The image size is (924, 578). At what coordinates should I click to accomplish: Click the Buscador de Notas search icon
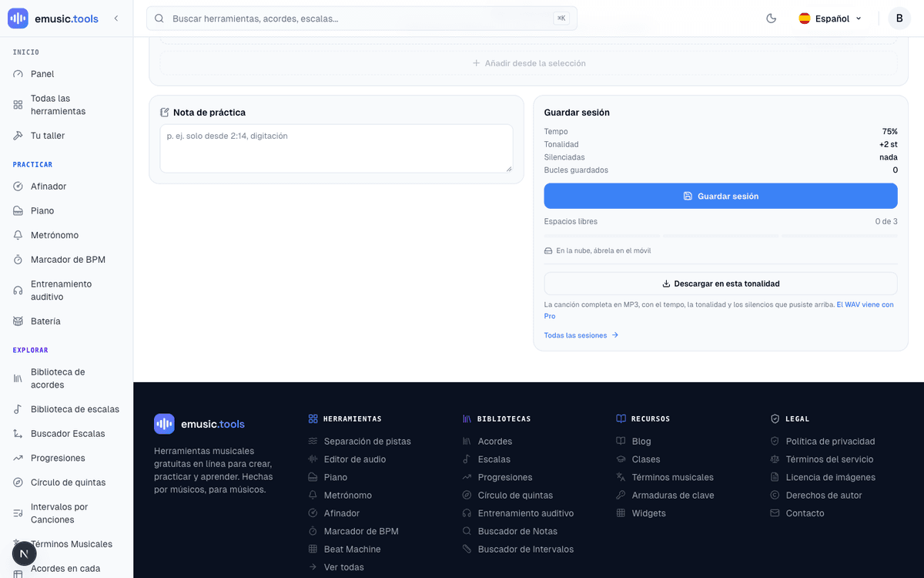pyautogui.click(x=467, y=531)
